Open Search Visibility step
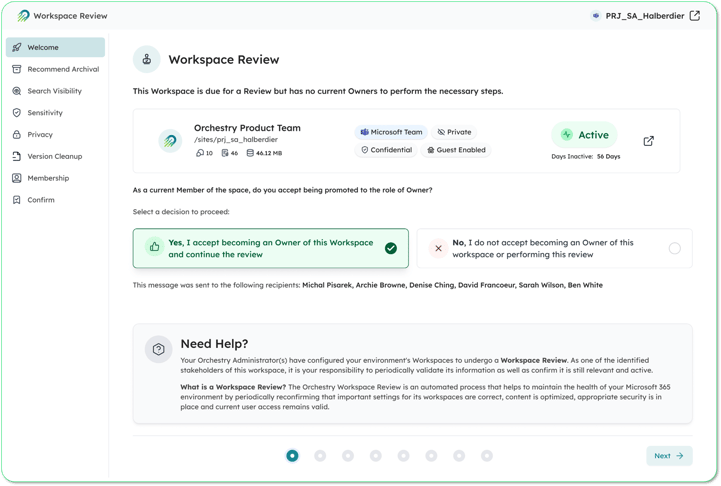The image size is (721, 486). coord(55,91)
